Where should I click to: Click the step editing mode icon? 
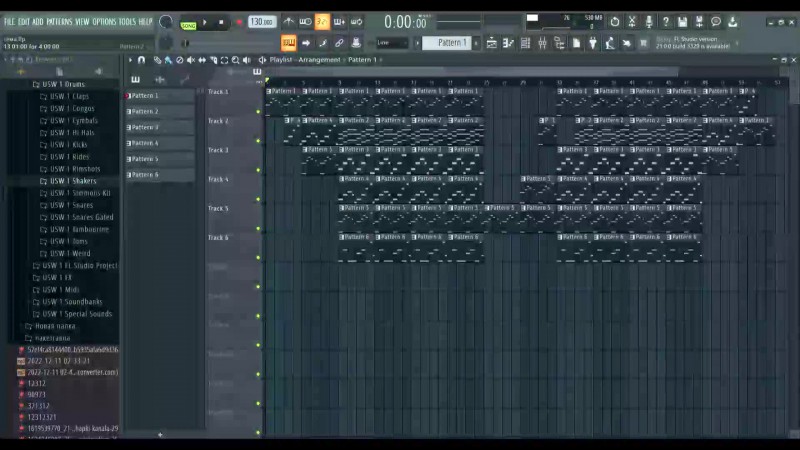coord(322,43)
